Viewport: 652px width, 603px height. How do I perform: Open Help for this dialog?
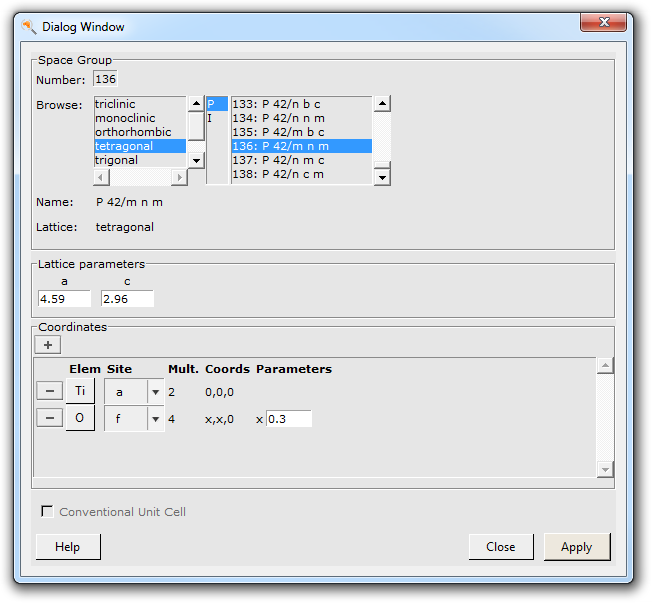[x=68, y=547]
